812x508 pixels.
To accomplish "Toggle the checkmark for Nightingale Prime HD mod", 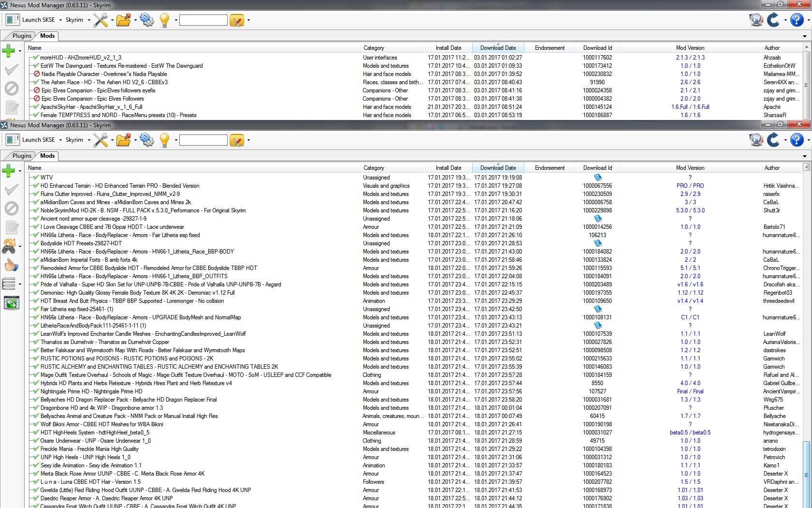I will pos(36,391).
